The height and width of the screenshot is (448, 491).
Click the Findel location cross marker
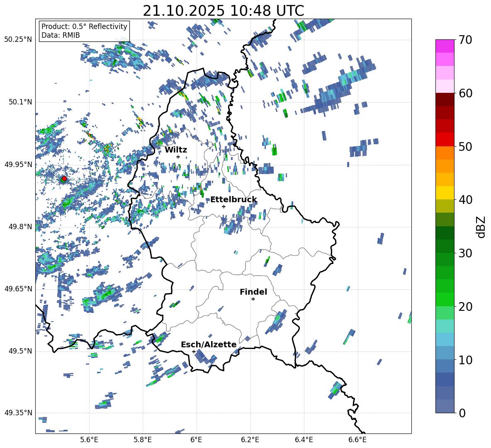click(253, 299)
